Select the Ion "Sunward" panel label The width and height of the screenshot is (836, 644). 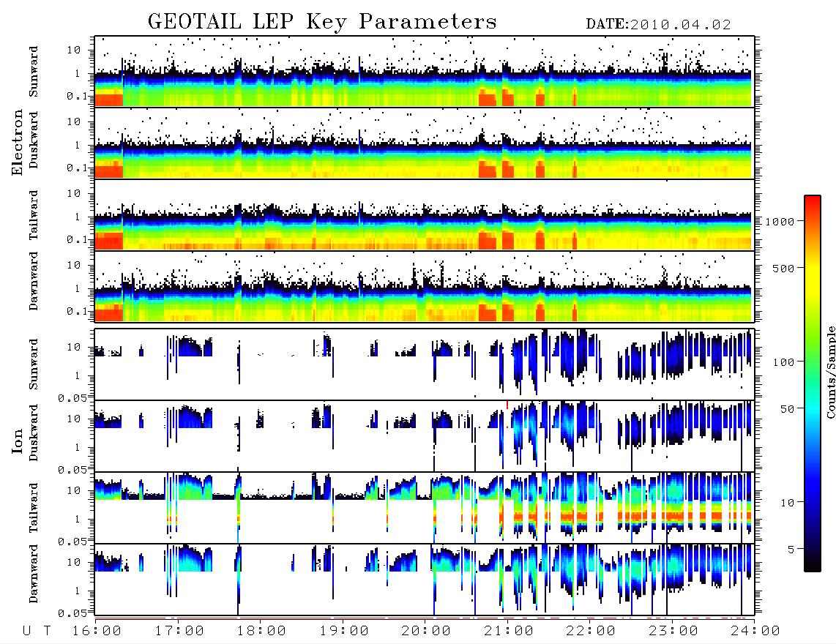click(x=34, y=364)
